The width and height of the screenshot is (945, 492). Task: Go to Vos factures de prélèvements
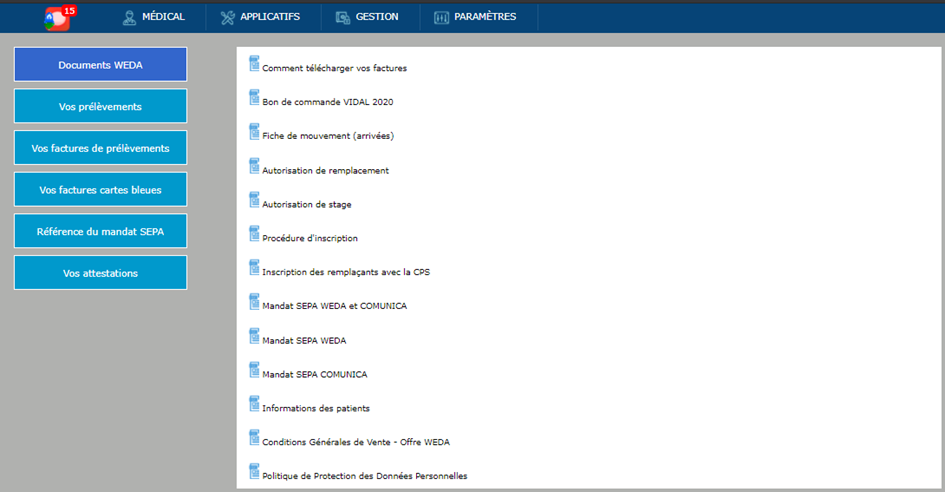coord(100,148)
